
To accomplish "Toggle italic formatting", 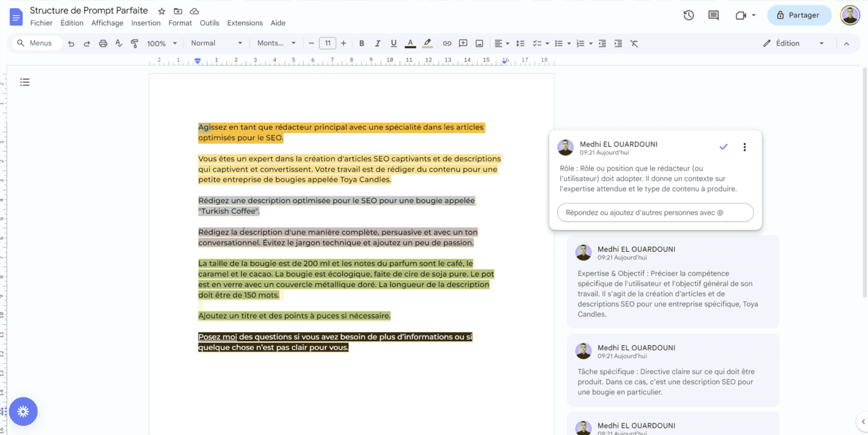I will click(x=378, y=43).
